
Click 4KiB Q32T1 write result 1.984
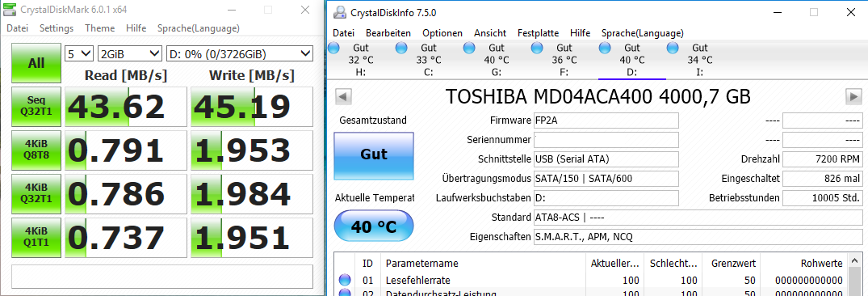tap(252, 194)
